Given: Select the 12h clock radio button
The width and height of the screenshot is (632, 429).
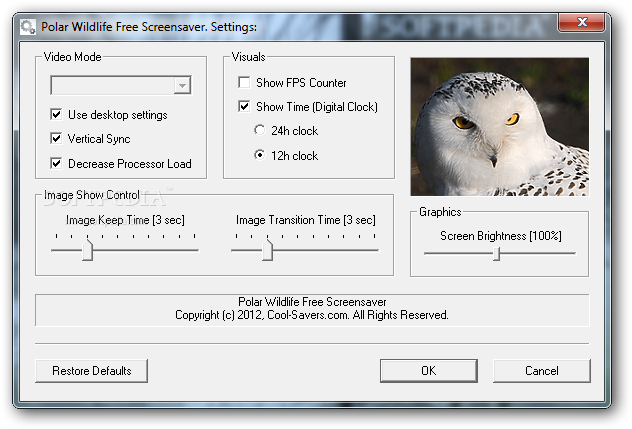Looking at the screenshot, I should [260, 155].
